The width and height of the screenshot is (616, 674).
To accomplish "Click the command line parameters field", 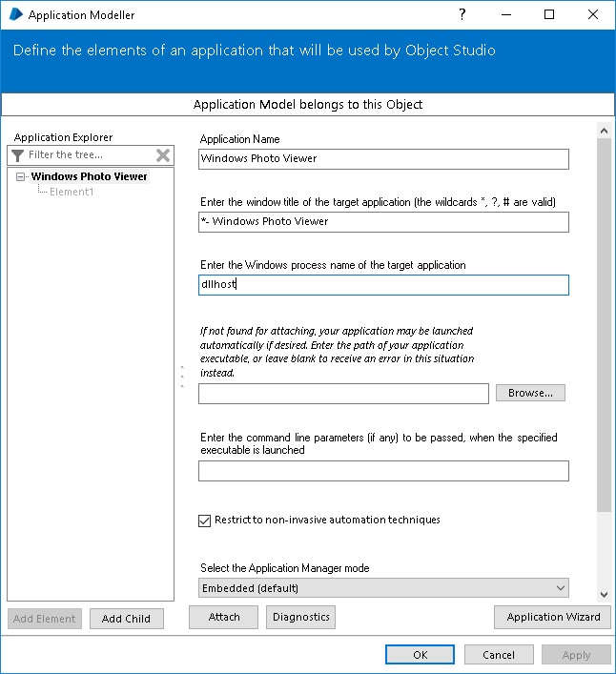I will [x=383, y=471].
